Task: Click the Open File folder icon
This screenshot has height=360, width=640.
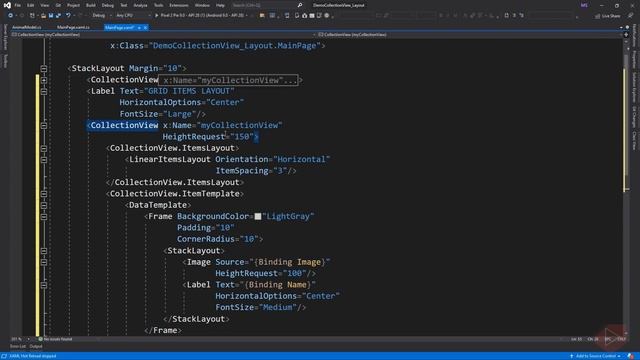Action: (43, 16)
